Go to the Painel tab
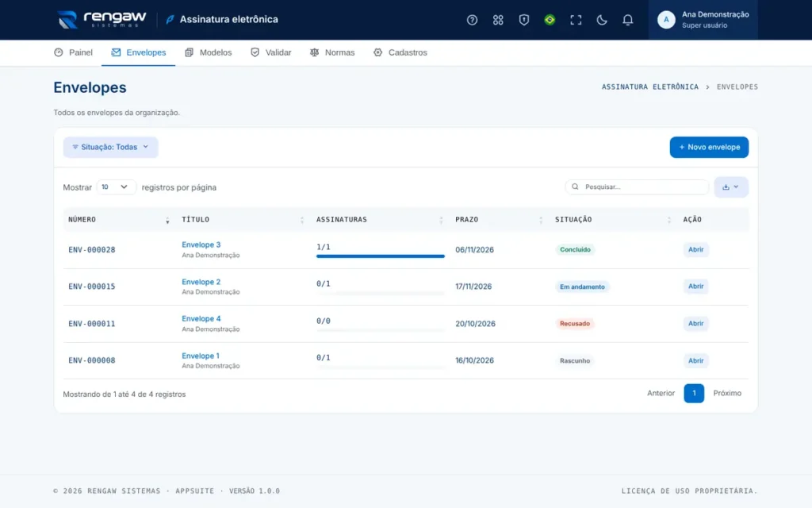This screenshot has height=508, width=812. point(73,52)
